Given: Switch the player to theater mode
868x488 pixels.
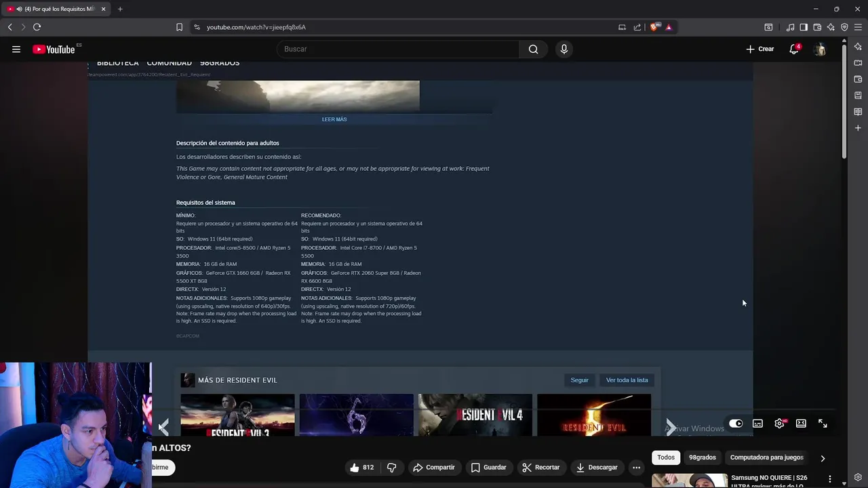Looking at the screenshot, I should point(801,424).
